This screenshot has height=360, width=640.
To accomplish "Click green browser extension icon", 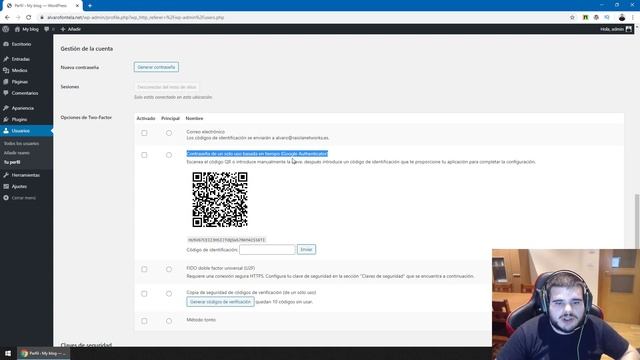I will pyautogui.click(x=585, y=18).
